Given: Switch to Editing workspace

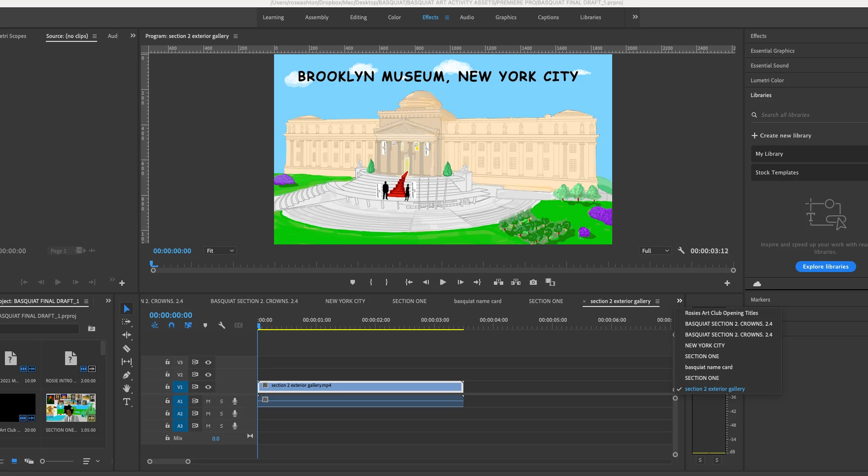Looking at the screenshot, I should click(358, 17).
